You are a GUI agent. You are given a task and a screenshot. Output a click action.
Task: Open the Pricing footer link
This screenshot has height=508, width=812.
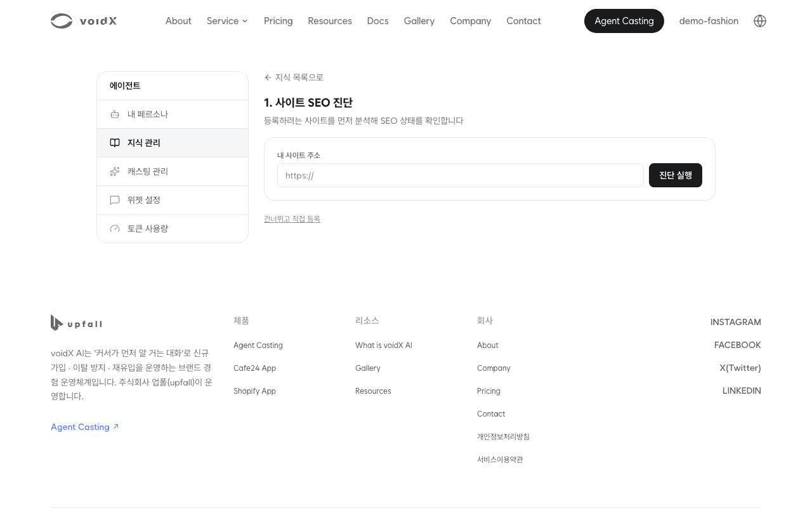pos(488,391)
